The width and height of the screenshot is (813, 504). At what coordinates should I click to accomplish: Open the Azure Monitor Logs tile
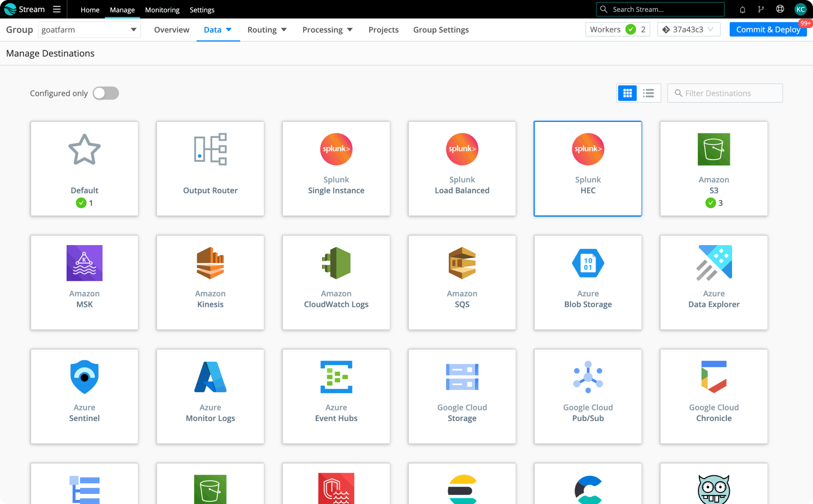(210, 396)
